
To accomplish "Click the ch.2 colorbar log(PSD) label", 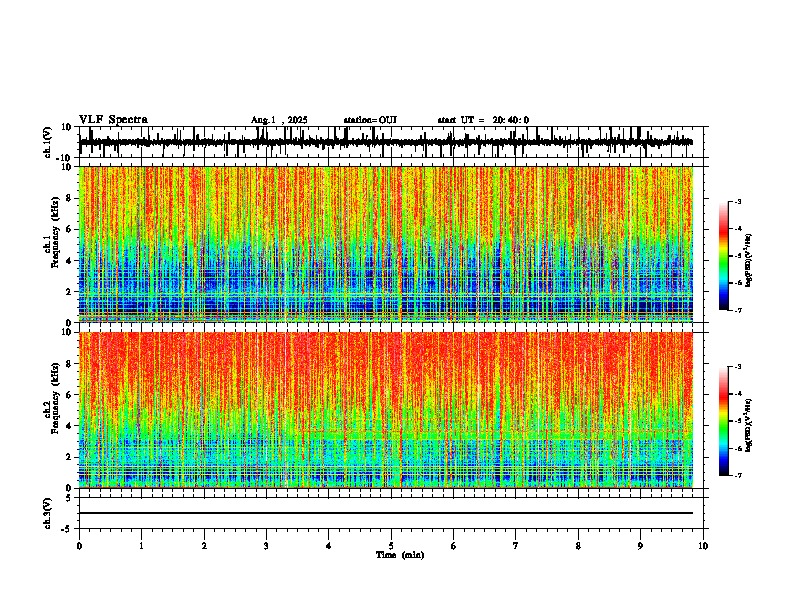I will [x=749, y=426].
